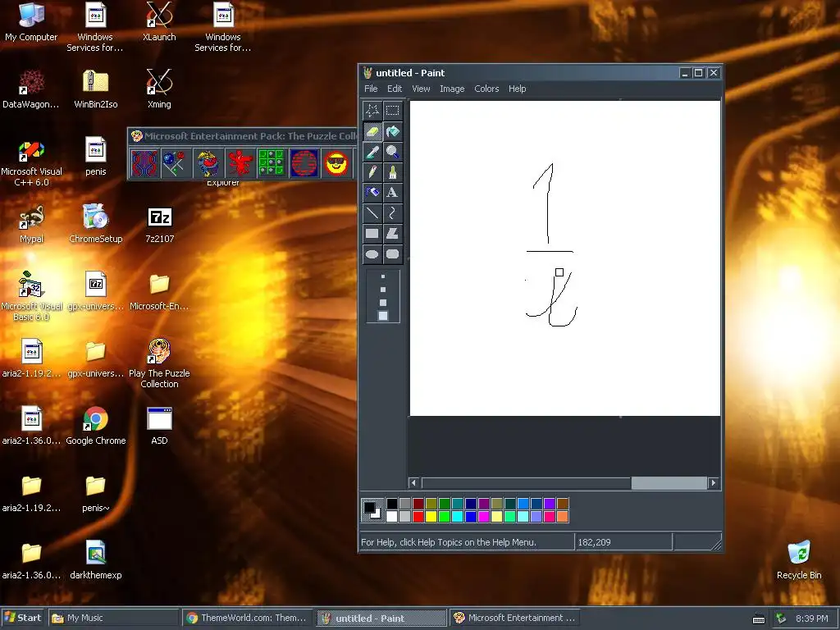Open the View menu in Paint

click(421, 89)
